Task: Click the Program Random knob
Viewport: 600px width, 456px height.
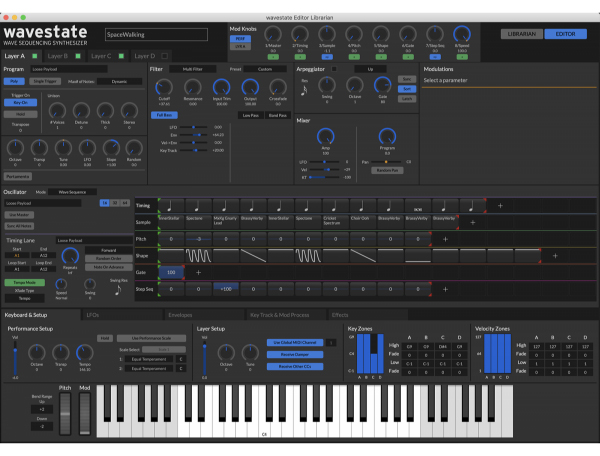Action: pos(134,148)
